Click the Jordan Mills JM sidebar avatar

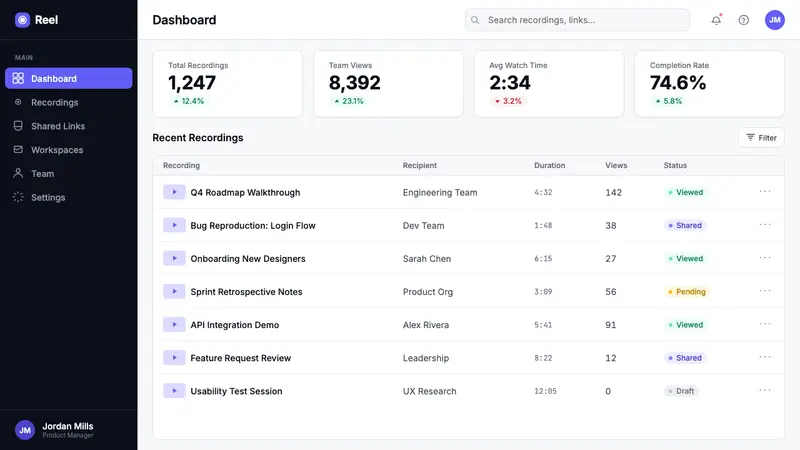tap(24, 430)
